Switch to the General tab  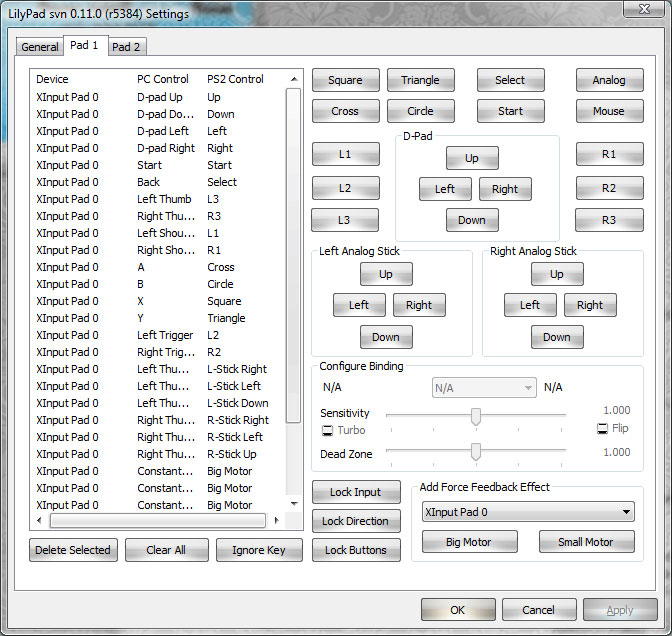pyautogui.click(x=39, y=47)
